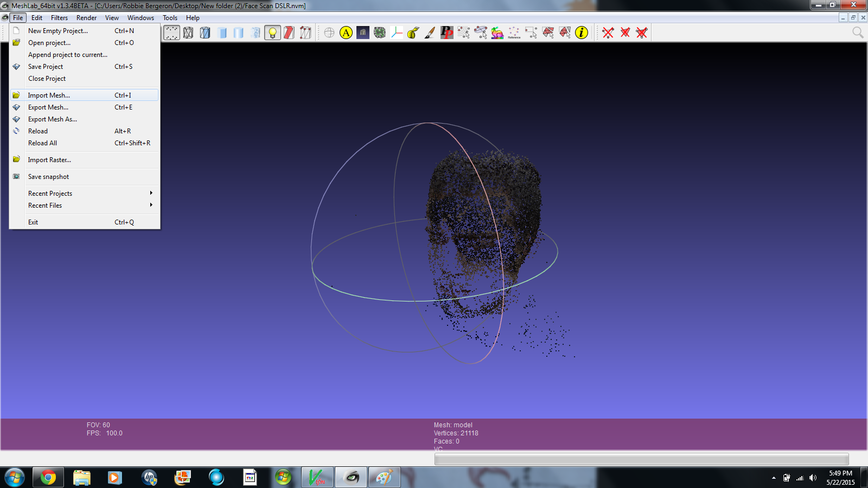Viewport: 868px width, 488px height.
Task: Choose Import Mesh option
Action: (85, 95)
